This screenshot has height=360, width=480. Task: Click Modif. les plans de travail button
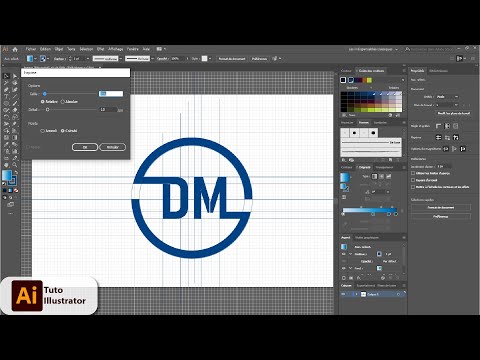(454, 113)
